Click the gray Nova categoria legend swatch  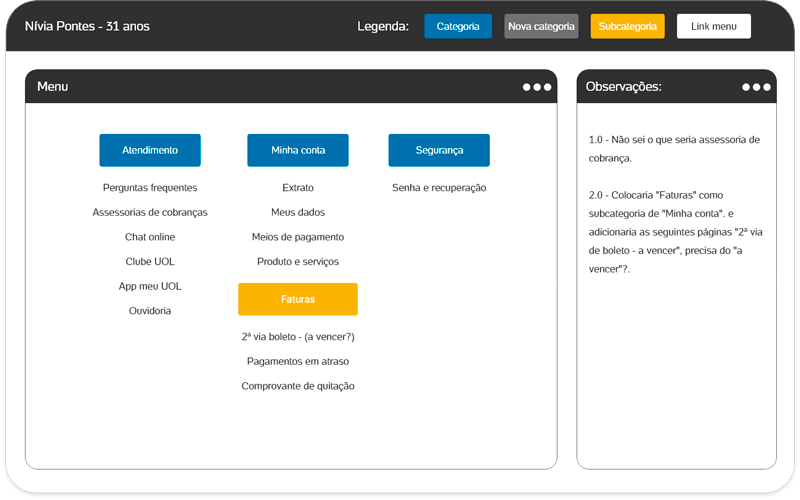pyautogui.click(x=541, y=26)
